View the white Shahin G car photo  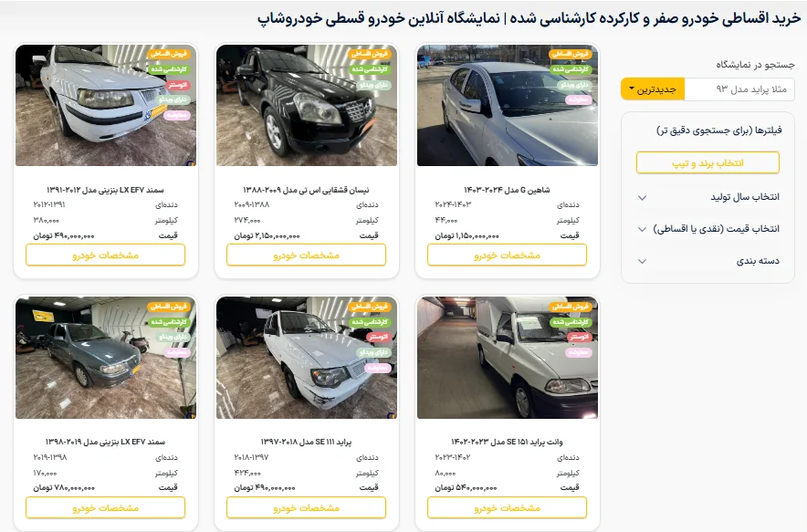[x=508, y=106]
